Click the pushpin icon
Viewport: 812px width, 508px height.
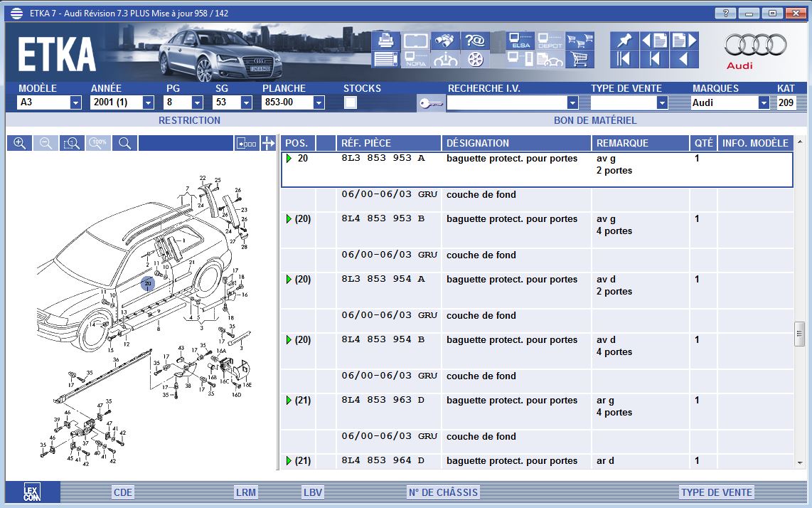[624, 41]
